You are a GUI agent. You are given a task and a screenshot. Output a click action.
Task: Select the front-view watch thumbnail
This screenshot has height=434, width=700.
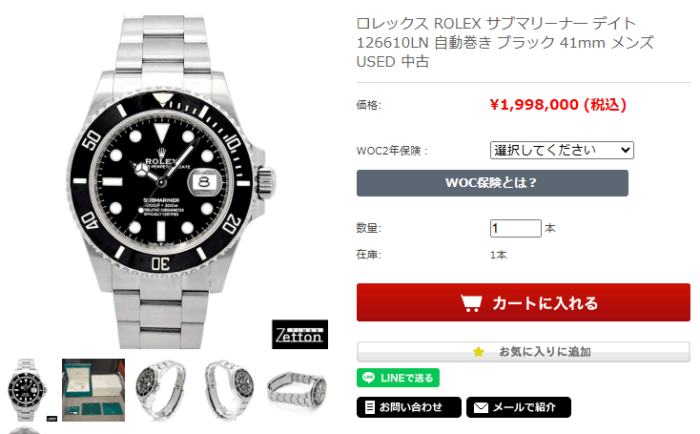[26, 390]
